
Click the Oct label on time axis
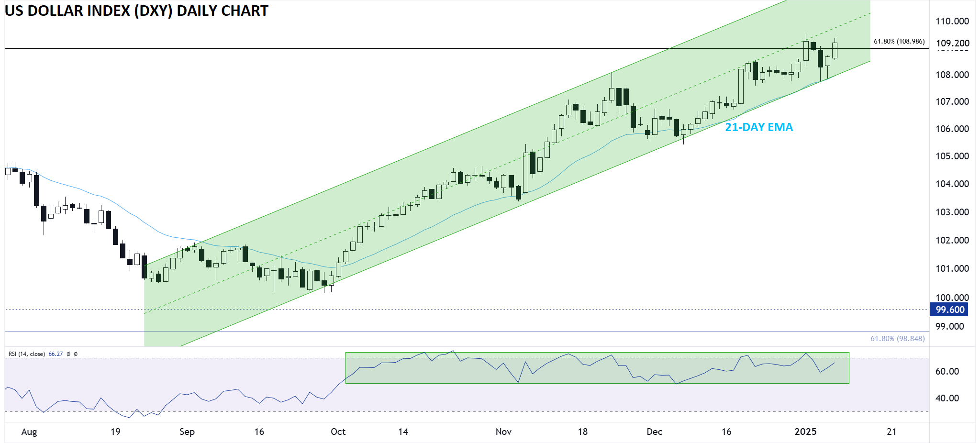pyautogui.click(x=338, y=432)
